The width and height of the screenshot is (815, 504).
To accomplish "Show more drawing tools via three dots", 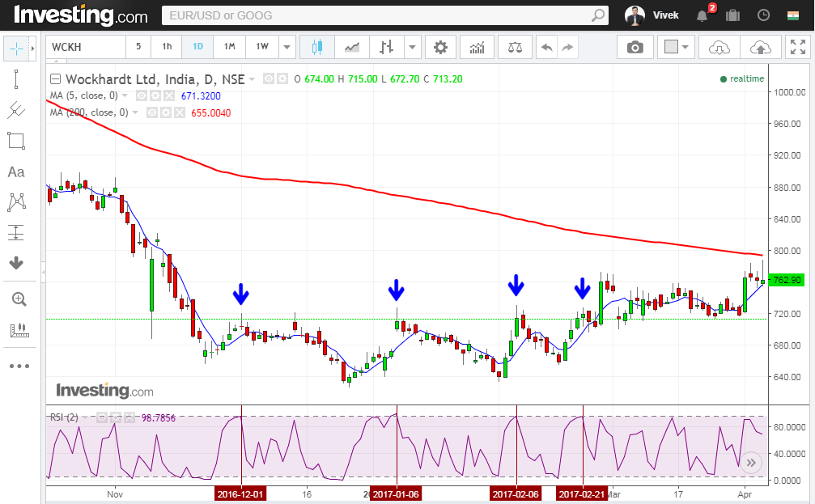I will pos(19,366).
